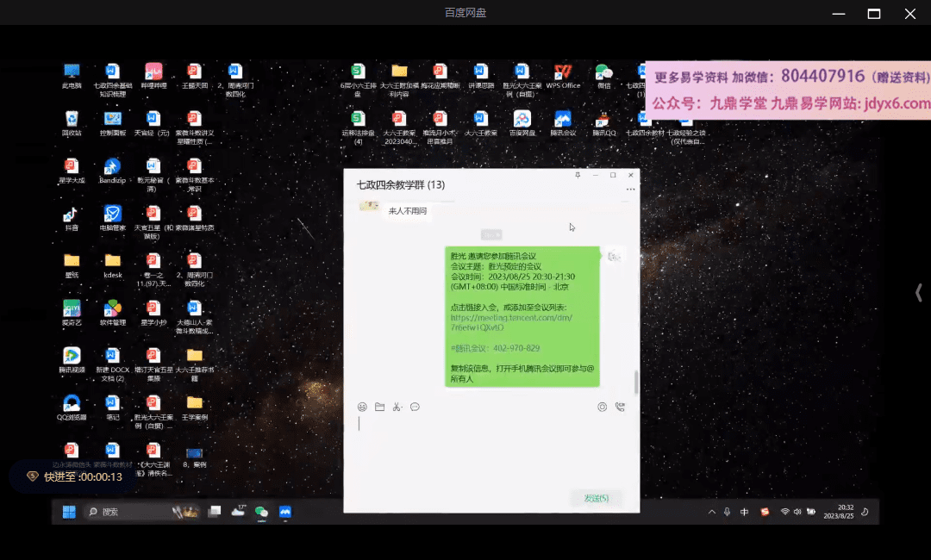Open chat history bubble icon

pyautogui.click(x=415, y=407)
